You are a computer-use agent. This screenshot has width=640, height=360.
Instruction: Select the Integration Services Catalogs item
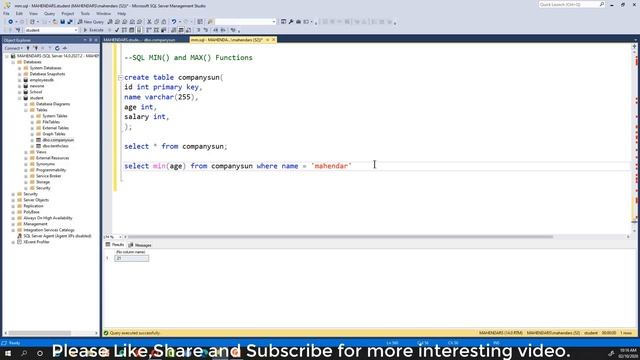pos(49,230)
